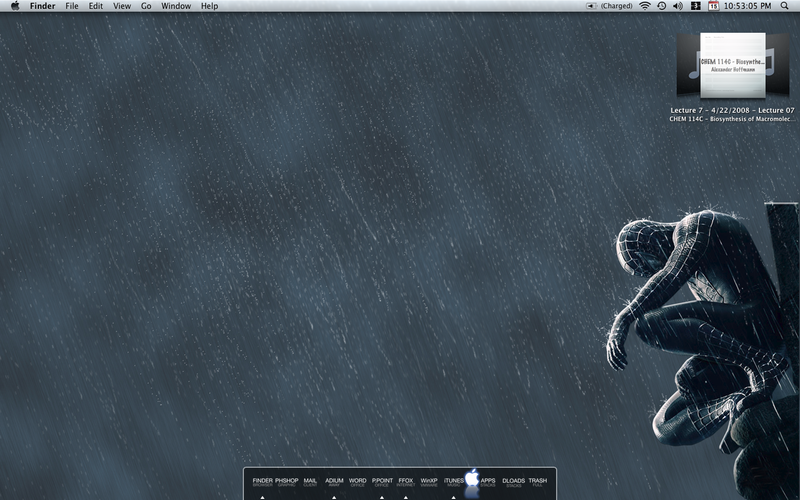This screenshot has height=500, width=800.
Task: Click the CHEM 114C album artwork widget
Action: coord(733,65)
